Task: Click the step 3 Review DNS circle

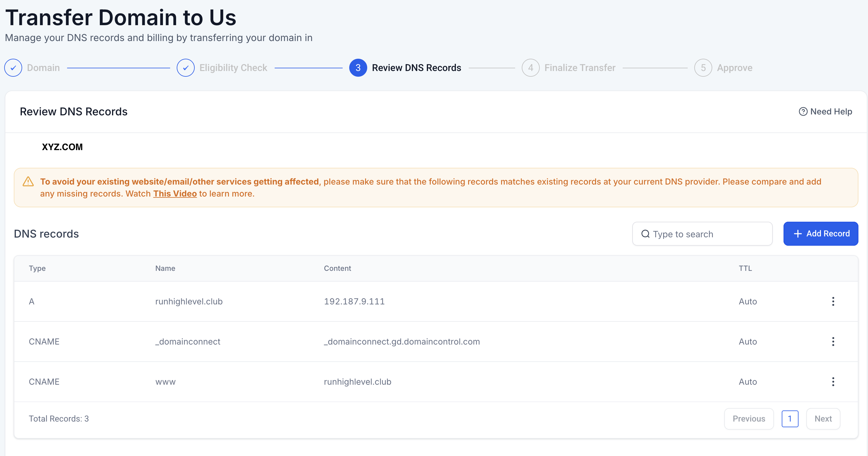Action: [x=358, y=68]
